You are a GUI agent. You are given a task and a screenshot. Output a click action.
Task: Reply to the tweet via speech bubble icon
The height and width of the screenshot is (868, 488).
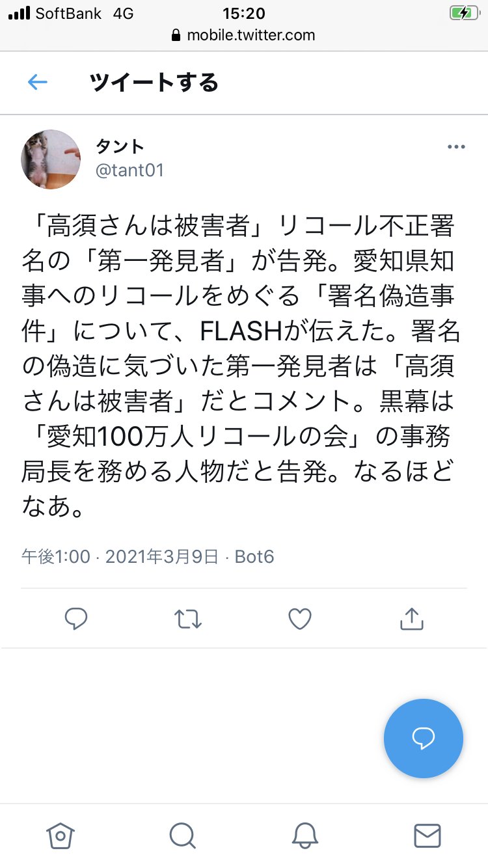point(76,619)
